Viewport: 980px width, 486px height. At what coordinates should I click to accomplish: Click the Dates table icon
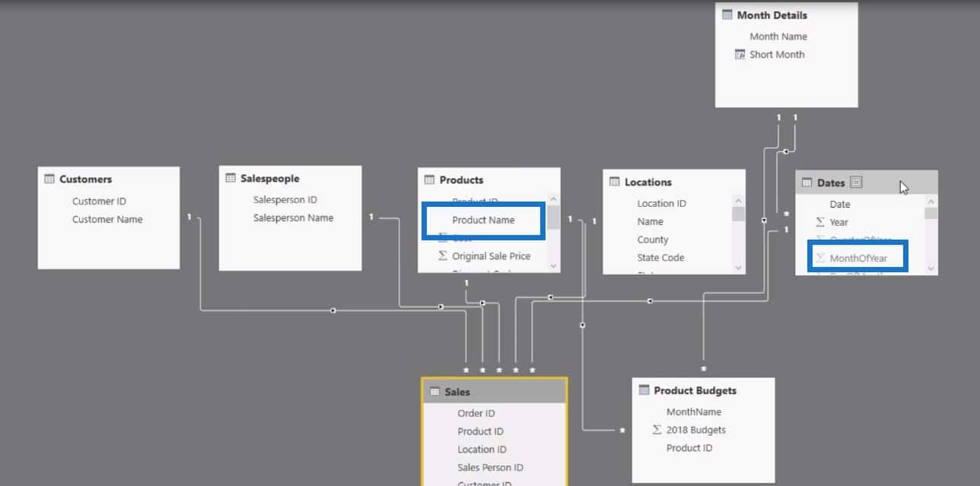point(807,183)
